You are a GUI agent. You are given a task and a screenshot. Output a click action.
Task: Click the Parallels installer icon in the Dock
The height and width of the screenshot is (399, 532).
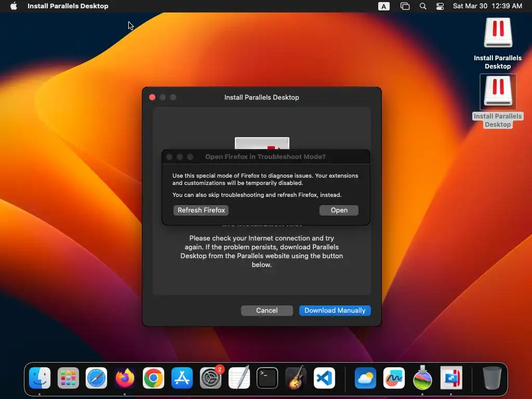(x=451, y=378)
